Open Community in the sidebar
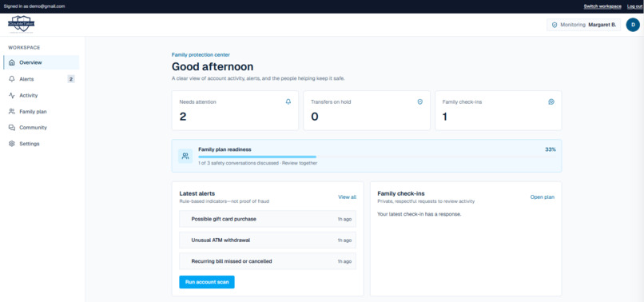 (x=41, y=127)
